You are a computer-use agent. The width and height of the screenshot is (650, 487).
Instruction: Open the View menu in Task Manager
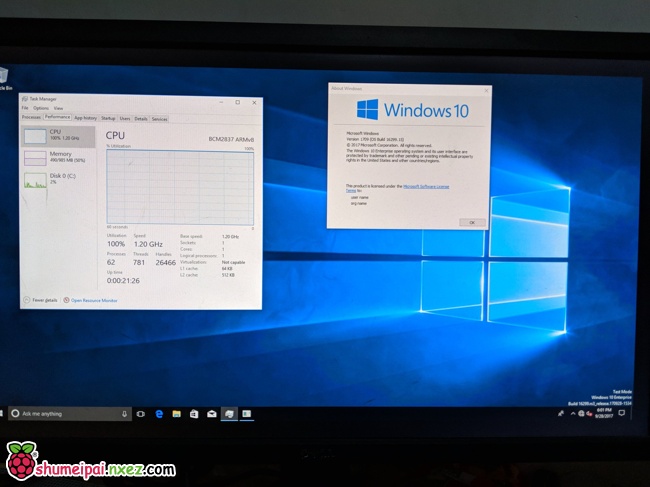pos(58,108)
